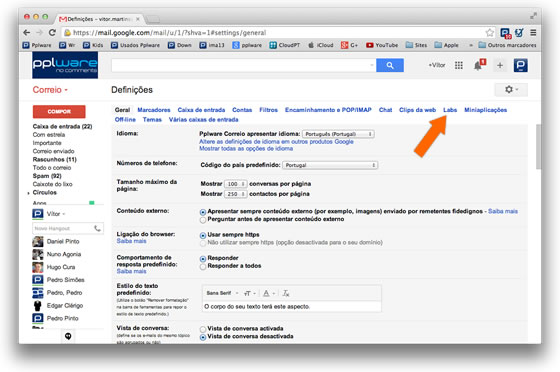The image size is (560, 372).
Task: Open the Spam (92) folder
Action: pos(47,176)
